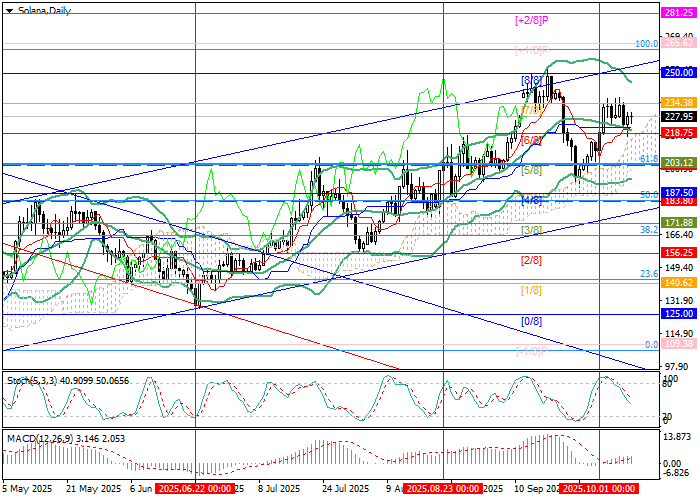Image resolution: width=700 pixels, height=500 pixels.
Task: Select the 203.12 olive price label
Action: (x=678, y=163)
